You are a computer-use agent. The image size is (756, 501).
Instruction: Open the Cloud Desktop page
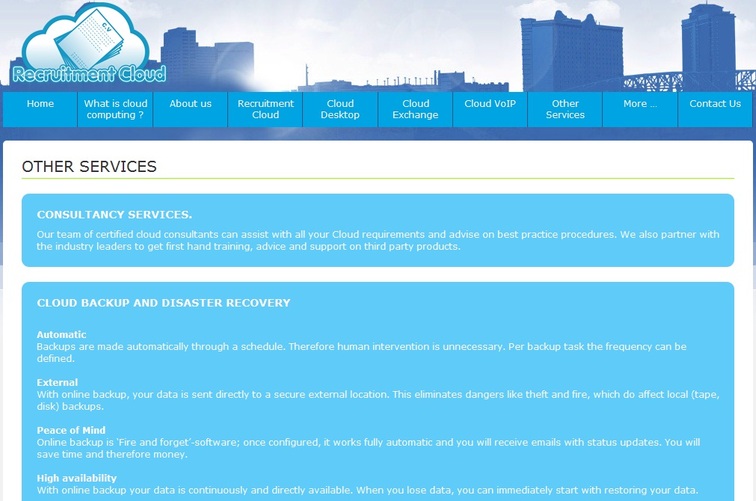pyautogui.click(x=340, y=109)
